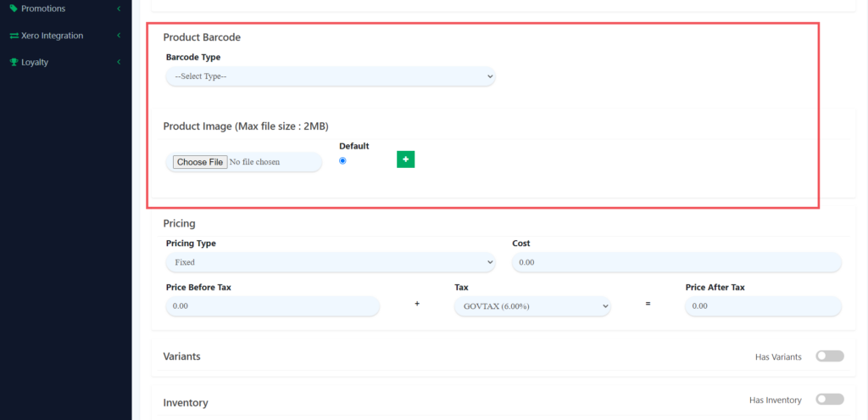Click the Loyalty trophy icon
The width and height of the screenshot is (868, 420).
coord(14,62)
